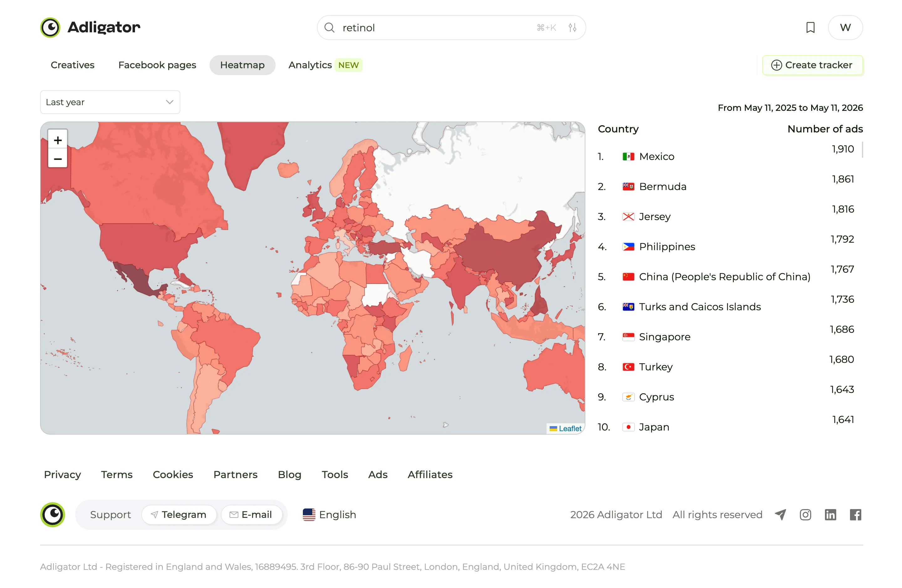Open the Tools footer link
The height and width of the screenshot is (588, 902).
[x=335, y=474]
